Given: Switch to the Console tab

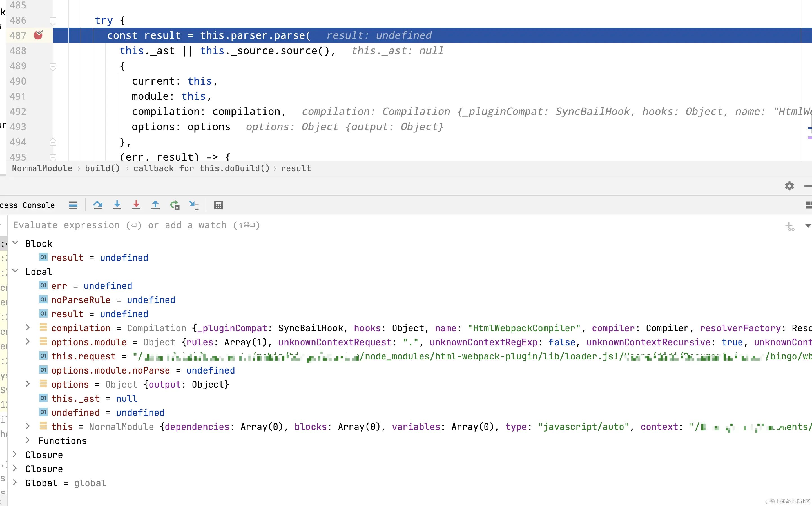Looking at the screenshot, I should pos(39,205).
